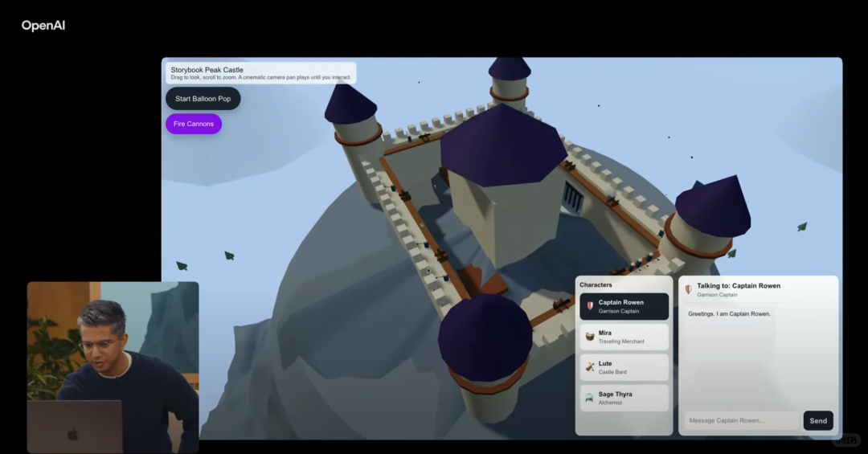Click the Greetings message from Captain Rowen
This screenshot has width=868, height=454.
click(x=729, y=314)
